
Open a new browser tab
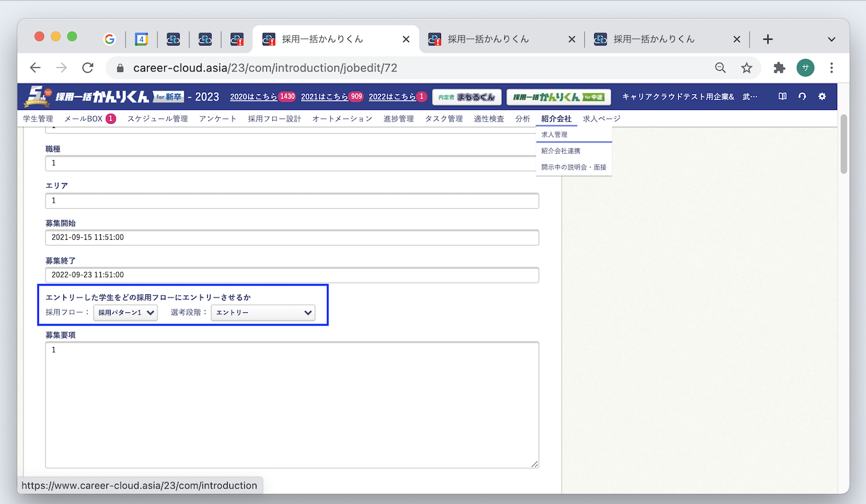tap(768, 39)
